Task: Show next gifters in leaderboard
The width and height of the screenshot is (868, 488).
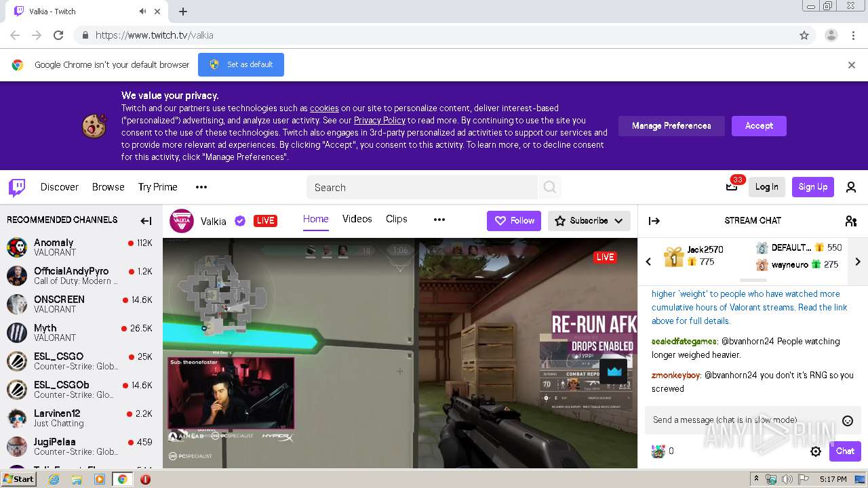Action: point(858,262)
